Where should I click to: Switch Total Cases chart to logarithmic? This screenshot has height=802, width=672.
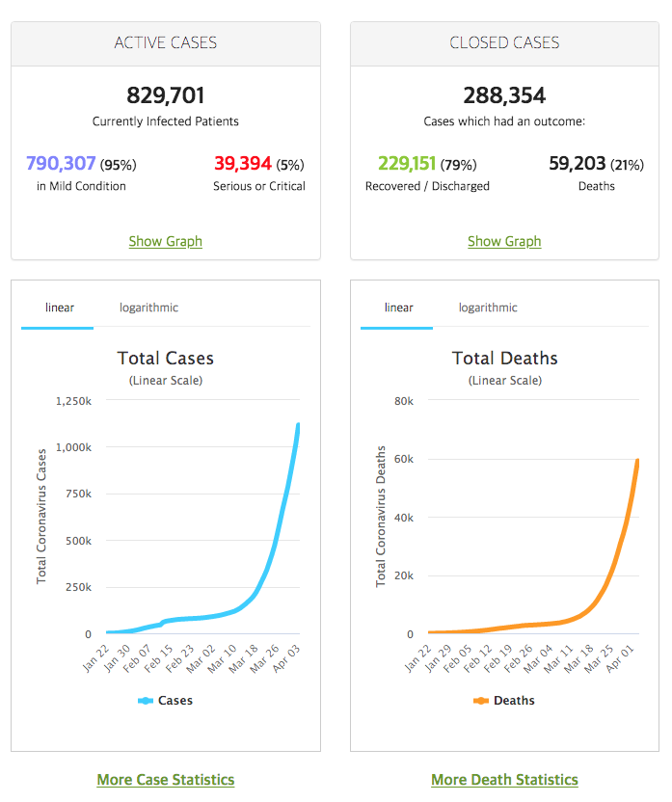(148, 307)
